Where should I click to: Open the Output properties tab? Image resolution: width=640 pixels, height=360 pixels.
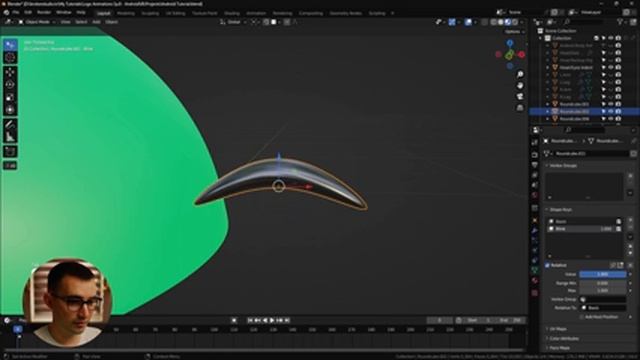[x=535, y=165]
